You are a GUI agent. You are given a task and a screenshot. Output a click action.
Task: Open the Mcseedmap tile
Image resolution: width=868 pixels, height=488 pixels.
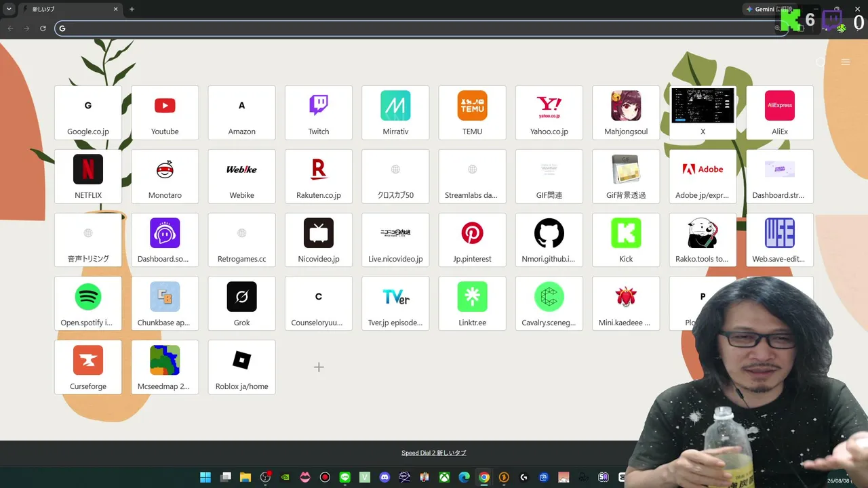[x=165, y=367]
